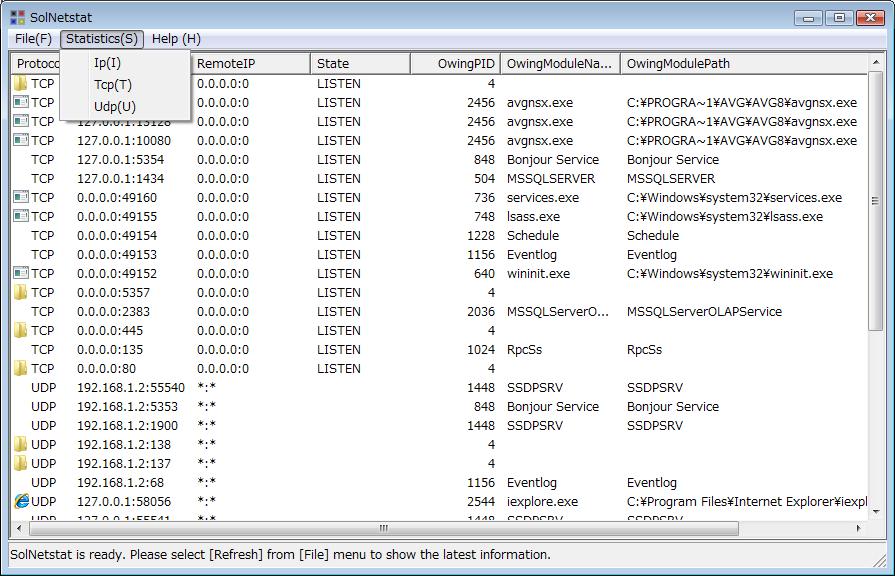Click PID 2544 cell
This screenshot has height=576, width=895.
(481, 501)
